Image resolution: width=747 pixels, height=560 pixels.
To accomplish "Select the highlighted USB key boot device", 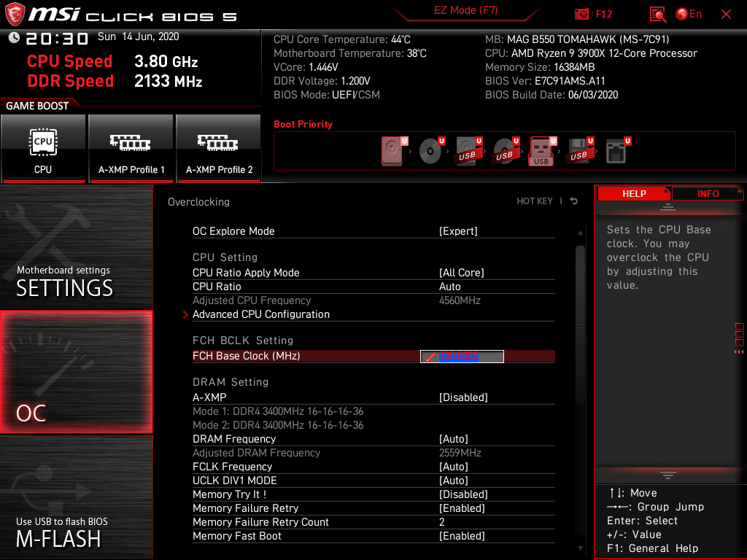I will click(543, 151).
